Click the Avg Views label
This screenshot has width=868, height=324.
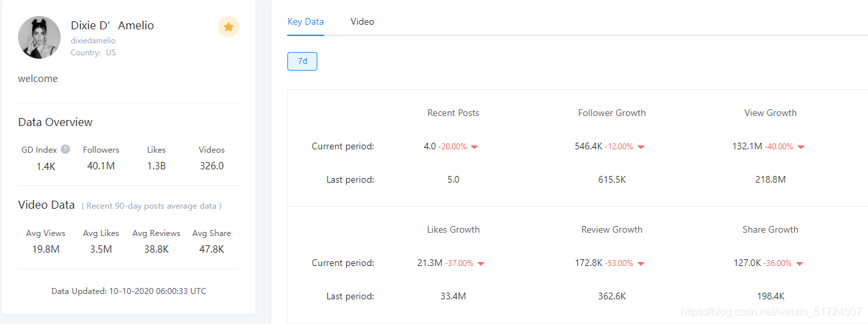(46, 233)
